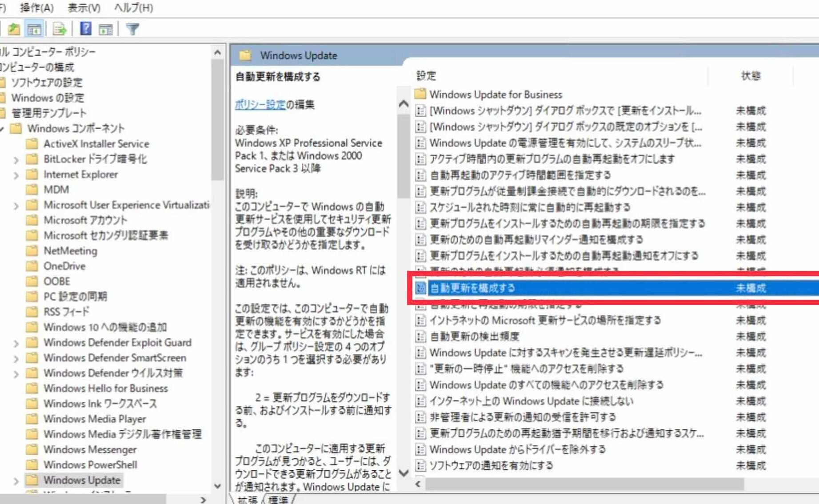Select イントラネットの Microsoft 更新サービスの場所を指定する policy

545,320
